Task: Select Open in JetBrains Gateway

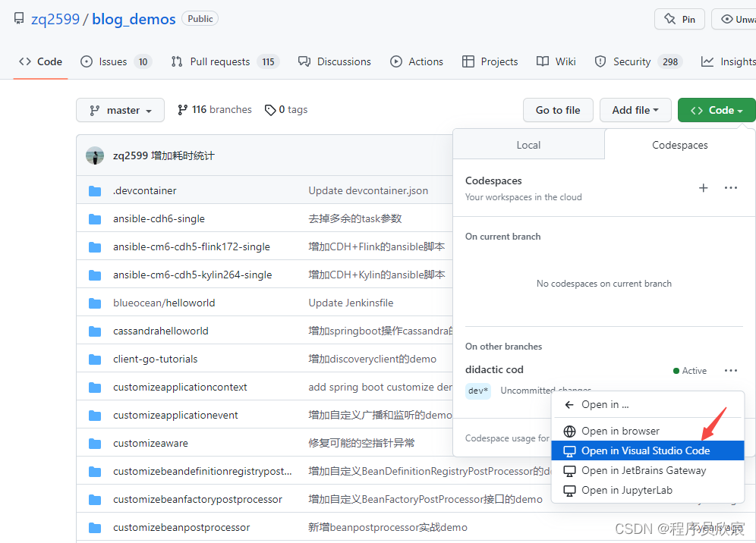Action: point(647,471)
